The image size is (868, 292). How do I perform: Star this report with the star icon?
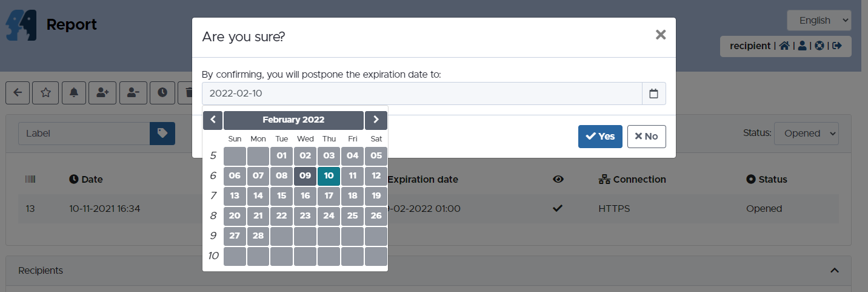pos(45,92)
